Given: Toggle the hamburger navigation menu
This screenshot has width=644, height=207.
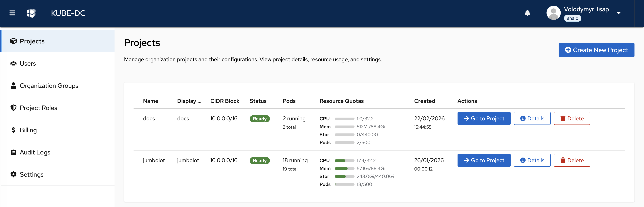Looking at the screenshot, I should (12, 13).
